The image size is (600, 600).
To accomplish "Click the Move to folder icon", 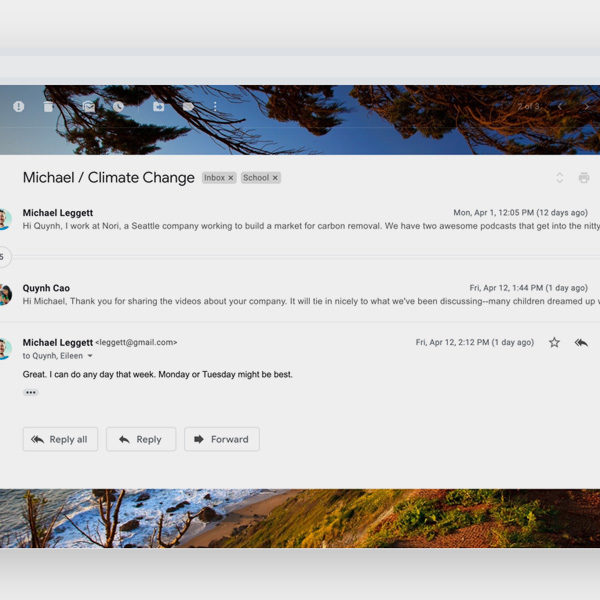I will pyautogui.click(x=158, y=107).
